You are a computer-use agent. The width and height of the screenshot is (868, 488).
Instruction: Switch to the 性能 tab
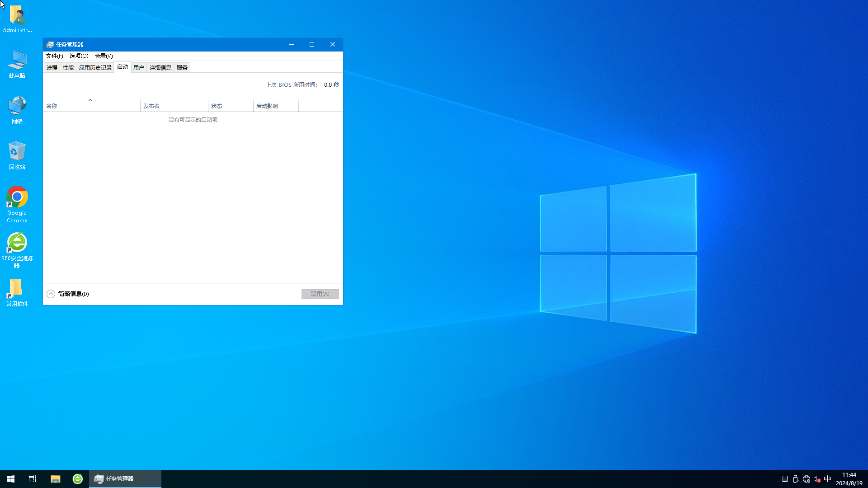click(x=68, y=67)
